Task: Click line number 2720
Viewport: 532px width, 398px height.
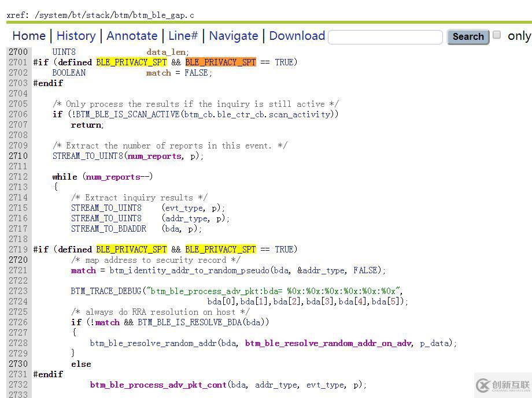Action: (19, 260)
